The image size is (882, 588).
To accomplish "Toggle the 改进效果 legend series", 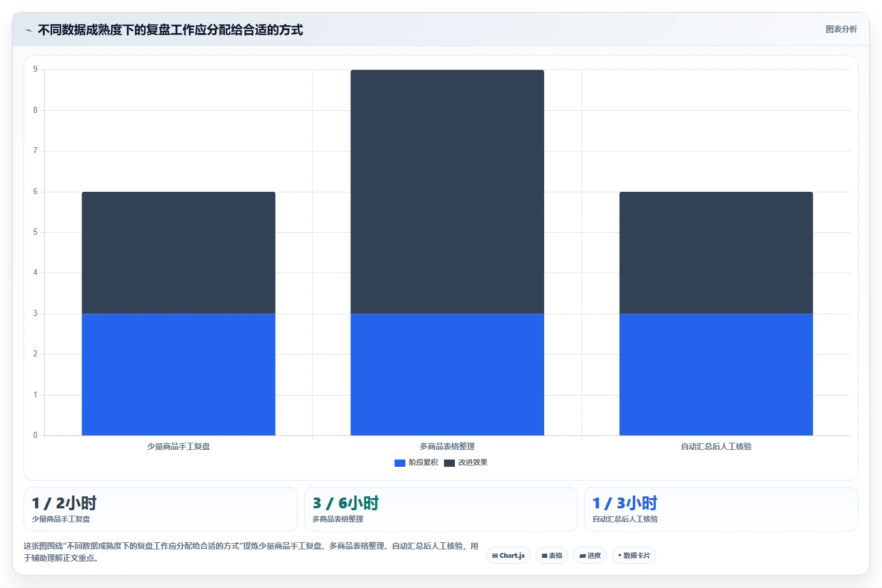I will click(x=466, y=463).
